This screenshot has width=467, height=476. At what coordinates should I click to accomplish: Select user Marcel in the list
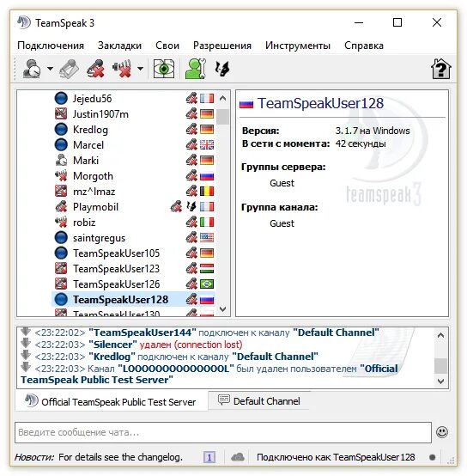coord(88,145)
